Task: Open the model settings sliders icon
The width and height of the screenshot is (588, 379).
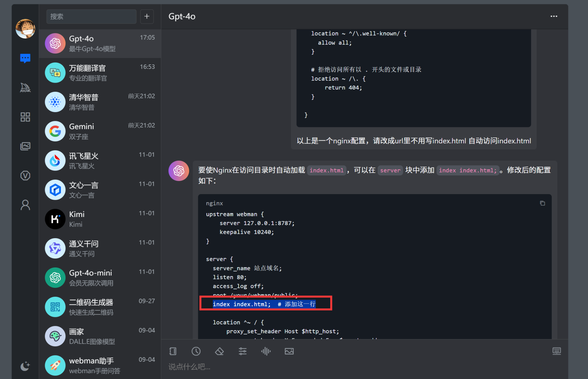Action: (243, 351)
